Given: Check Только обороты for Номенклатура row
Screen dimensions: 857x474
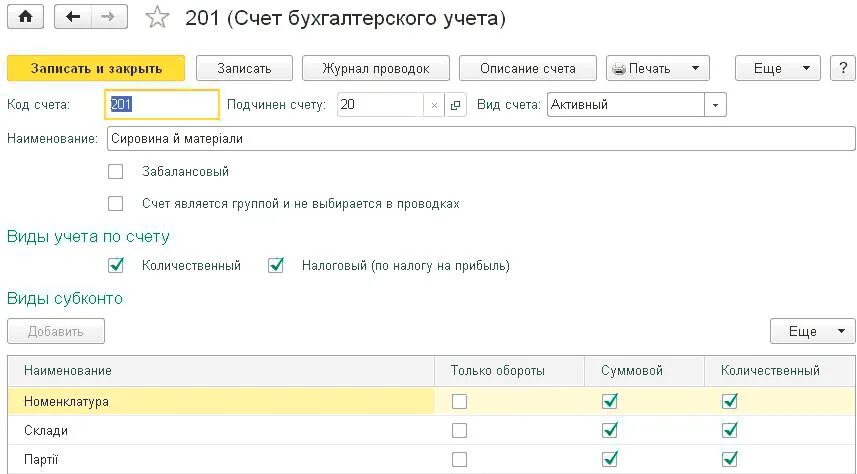Looking at the screenshot, I should click(459, 402).
